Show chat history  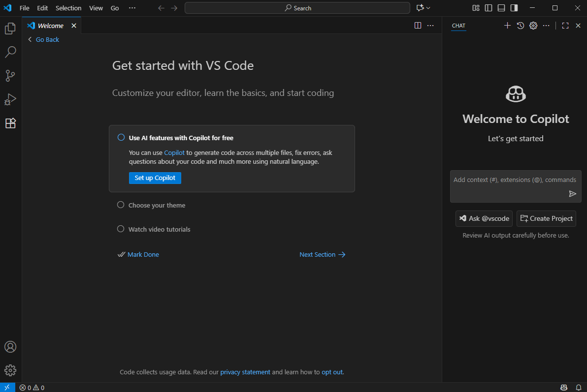[x=521, y=26]
